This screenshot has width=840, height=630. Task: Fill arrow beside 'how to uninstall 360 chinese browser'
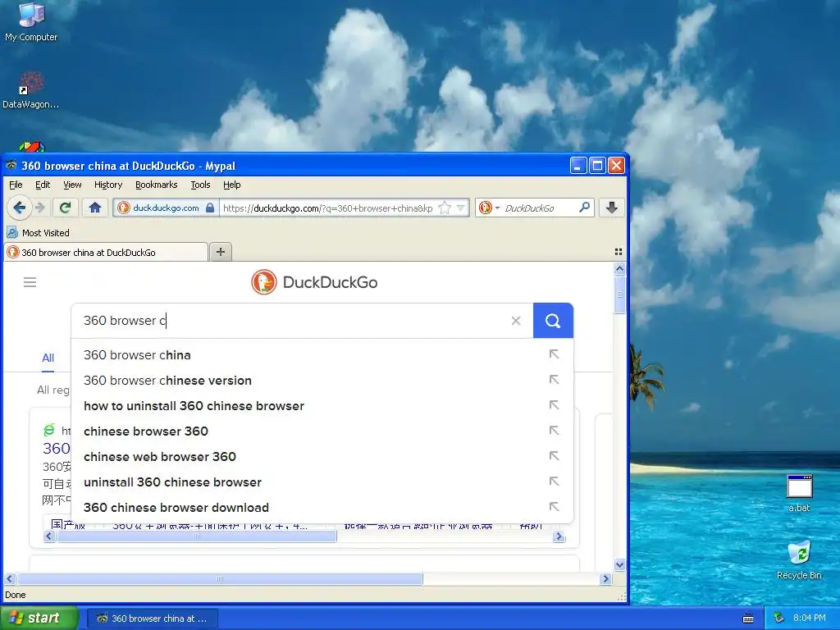[554, 405]
